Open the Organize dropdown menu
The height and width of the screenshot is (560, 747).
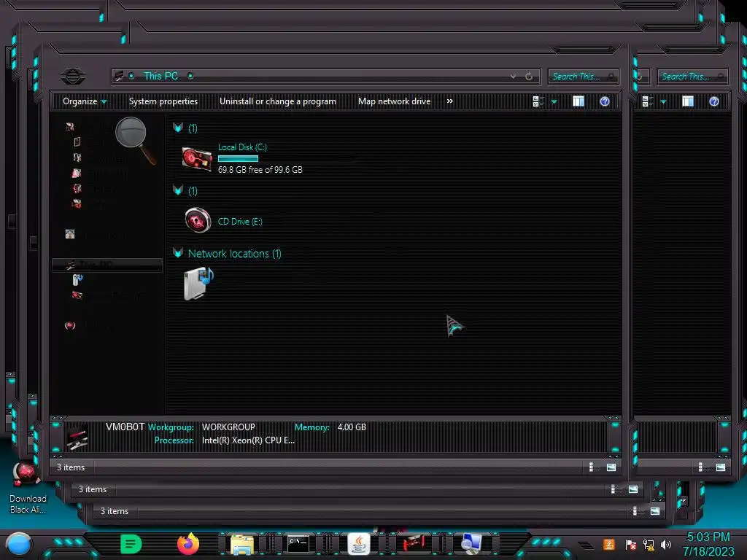coord(85,101)
